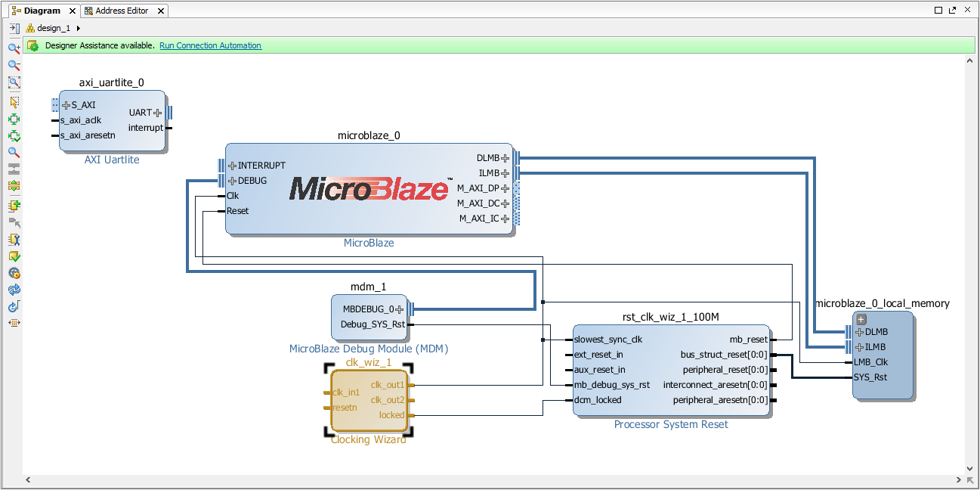Select the Clocking Wizard clk_wiz_1 block

[x=369, y=400]
